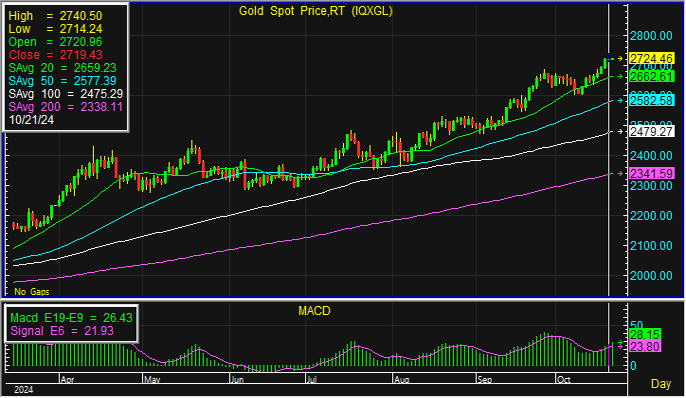Click the 10/21/24 date in the data box
This screenshot has width=686, height=398.
31,120
